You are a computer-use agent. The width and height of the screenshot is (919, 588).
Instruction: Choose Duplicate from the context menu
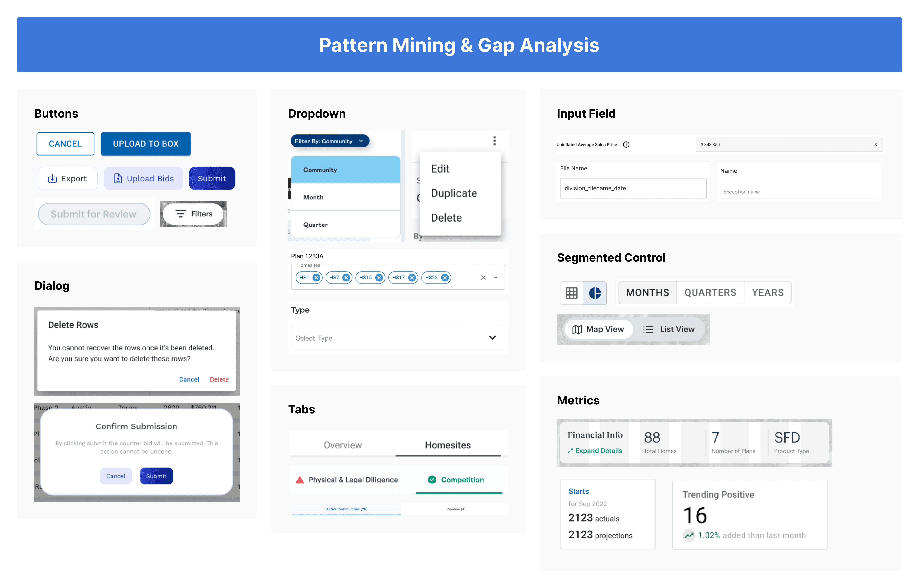pos(454,193)
